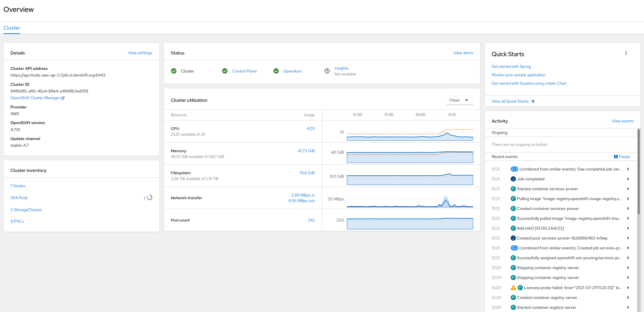This screenshot has width=644, height=312.
Task: Click the Insights status icon
Action: 327,71
